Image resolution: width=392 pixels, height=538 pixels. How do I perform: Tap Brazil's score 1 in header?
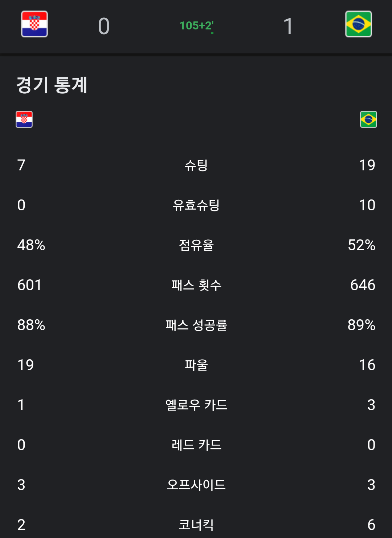tap(288, 26)
